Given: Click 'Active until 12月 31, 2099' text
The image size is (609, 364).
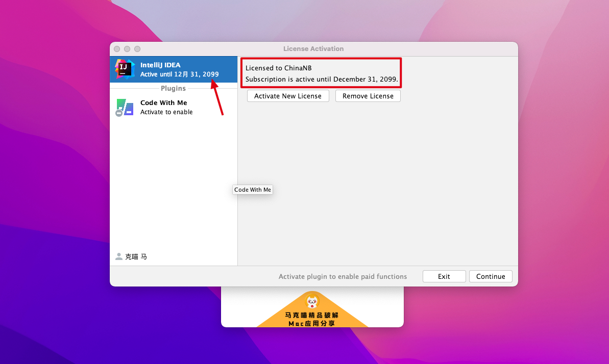Looking at the screenshot, I should [180, 74].
